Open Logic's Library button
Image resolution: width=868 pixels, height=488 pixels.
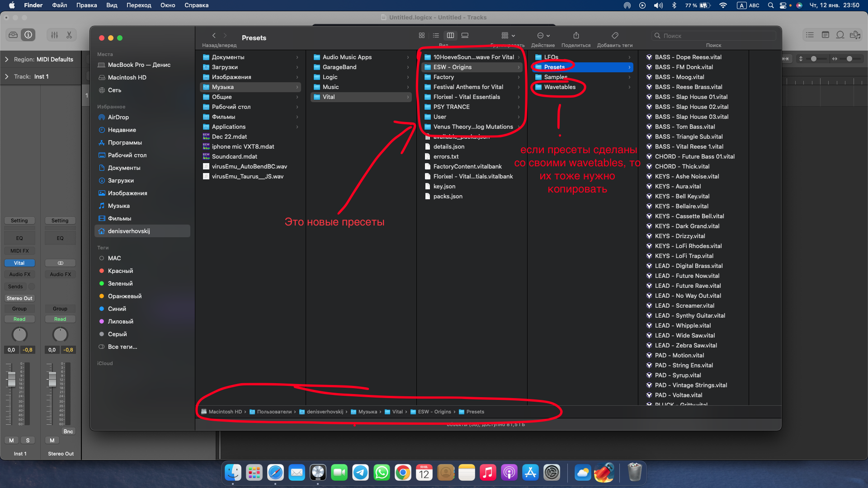[x=13, y=35]
